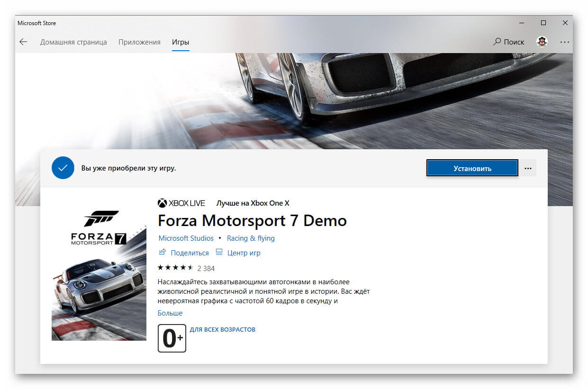Viewport: 588px width, 389px height.
Task: Click the blue purchased checkmark icon
Action: tap(63, 168)
